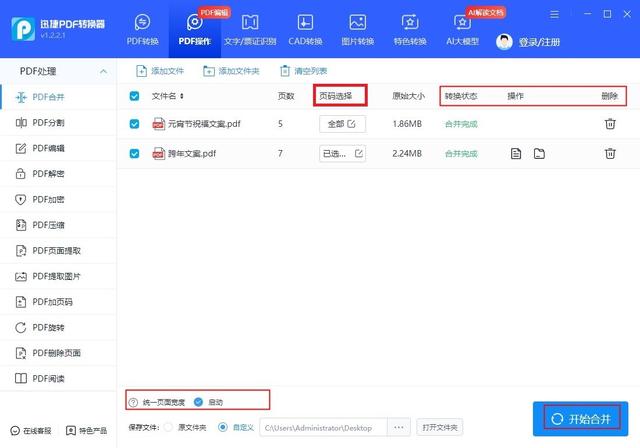Uncheck 跨年文案.pdf checkbox
Image resolution: width=640 pixels, height=448 pixels.
(x=134, y=154)
